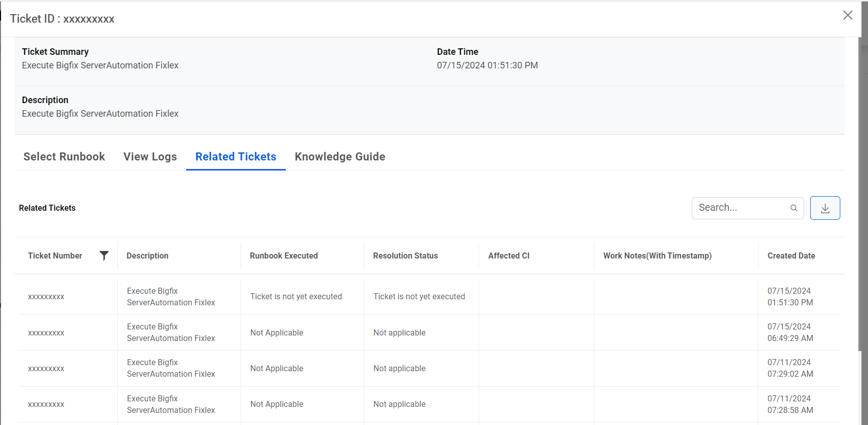Click the Runbook Executed column header
Viewport: 868px width, 425px height.
[284, 256]
